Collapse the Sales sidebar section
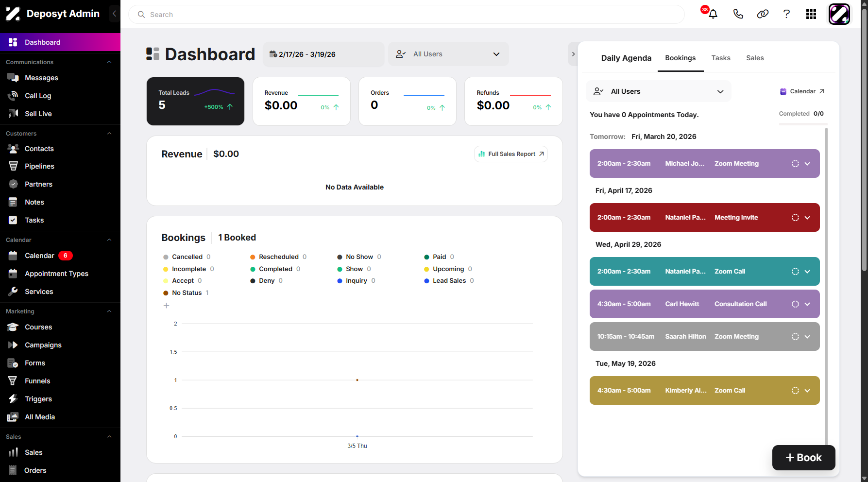This screenshot has width=868, height=482. tap(109, 437)
